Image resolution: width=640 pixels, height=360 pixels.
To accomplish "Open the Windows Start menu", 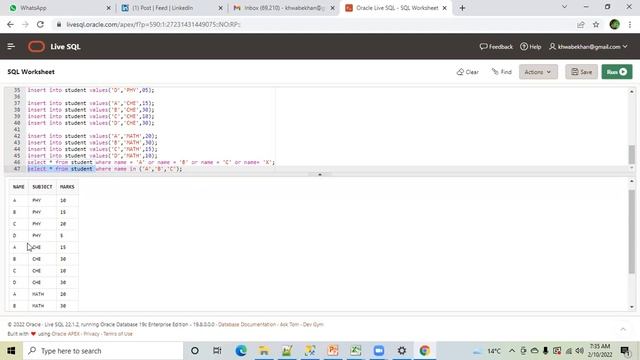I will (11, 351).
